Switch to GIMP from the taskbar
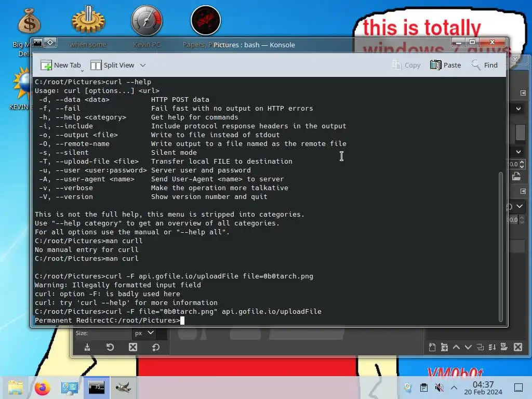The image size is (532, 399). (123, 387)
